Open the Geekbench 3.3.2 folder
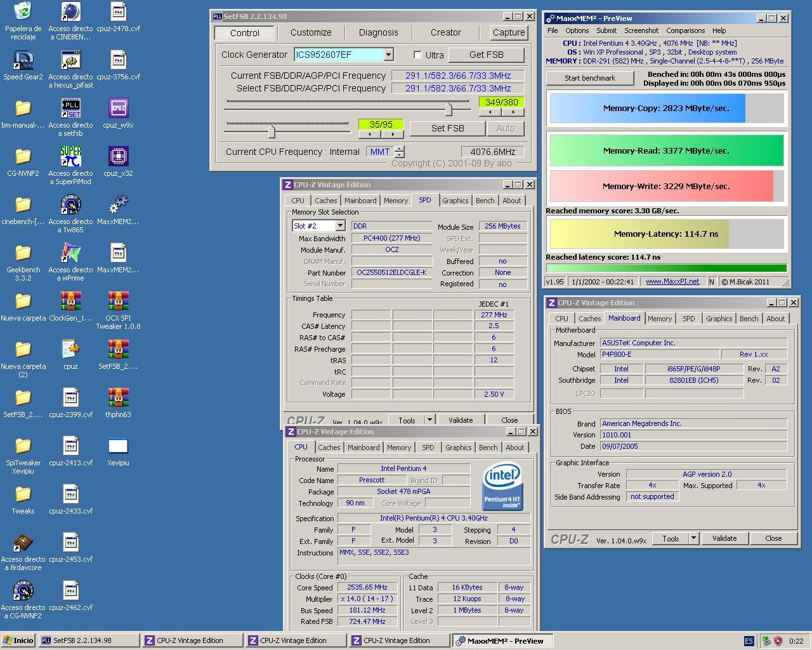The image size is (812, 650). point(23,253)
